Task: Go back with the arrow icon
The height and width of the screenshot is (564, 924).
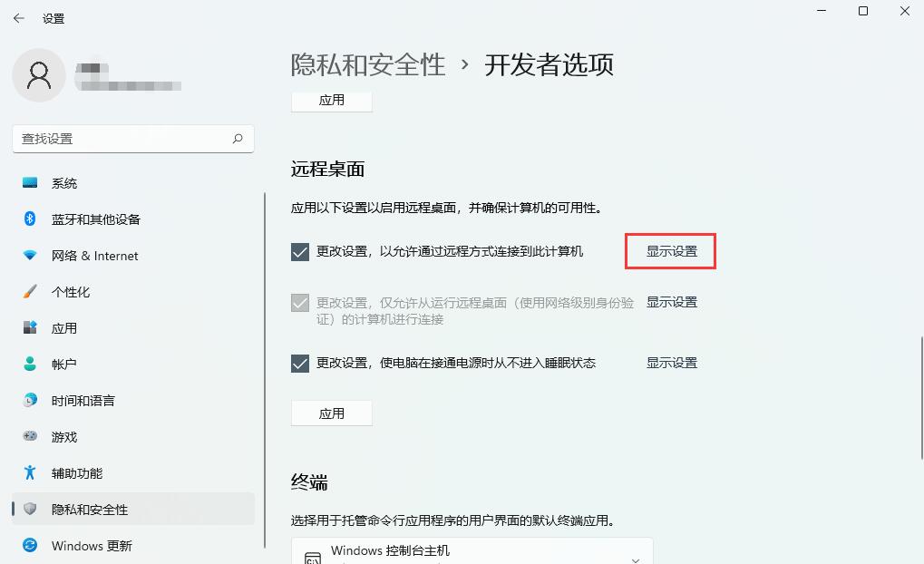Action: pos(19,18)
